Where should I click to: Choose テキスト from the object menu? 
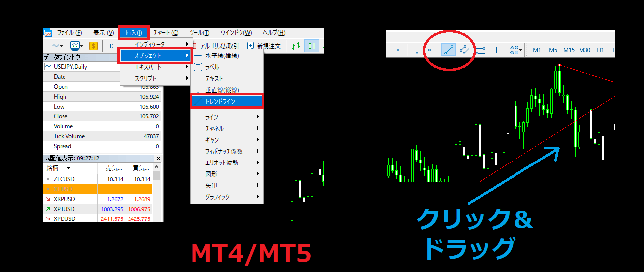coord(227,79)
